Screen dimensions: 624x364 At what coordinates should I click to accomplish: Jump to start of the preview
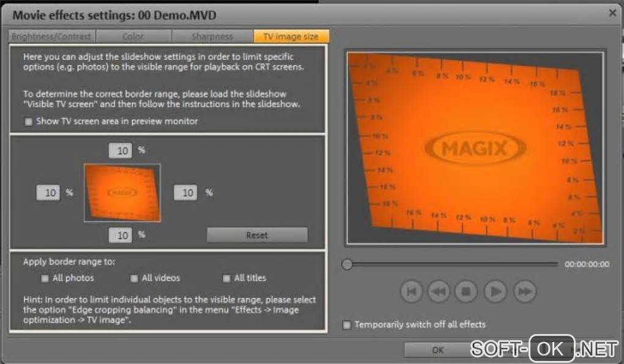click(411, 292)
